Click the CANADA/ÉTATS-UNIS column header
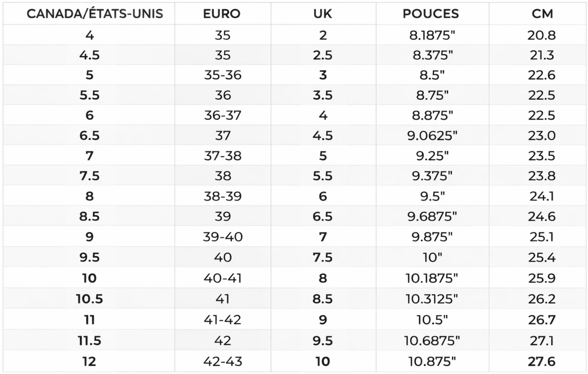 point(95,14)
